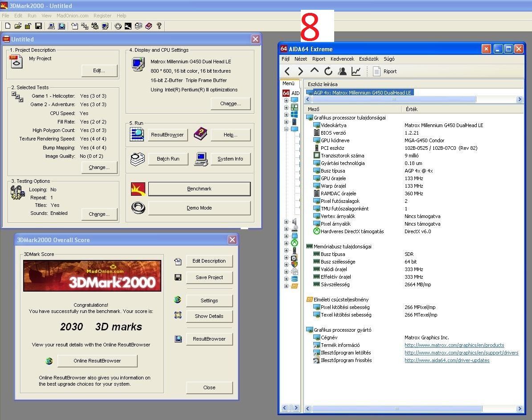This screenshot has height=420, width=532.
Task: Click the Demo Mode film reel toolbar icon
Action: 118,26
